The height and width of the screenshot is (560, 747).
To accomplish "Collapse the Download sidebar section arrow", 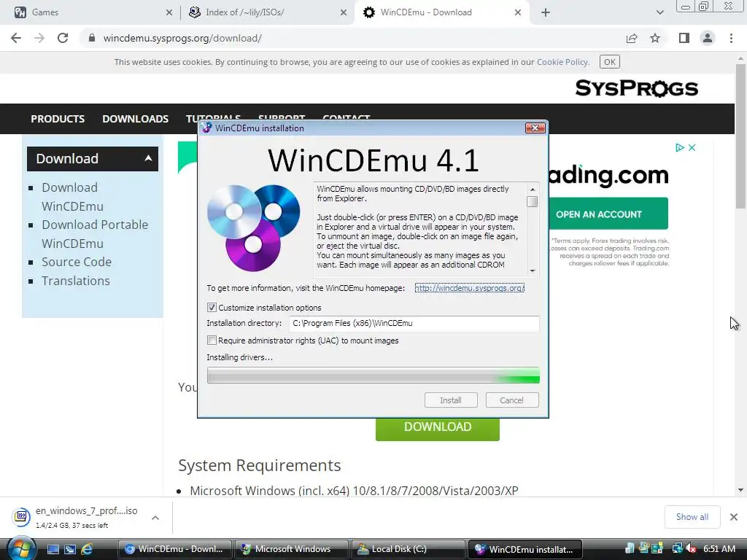I will [x=148, y=158].
